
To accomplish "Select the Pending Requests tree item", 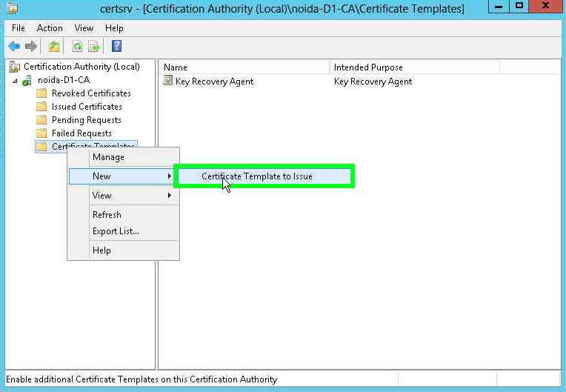I will pyautogui.click(x=86, y=120).
